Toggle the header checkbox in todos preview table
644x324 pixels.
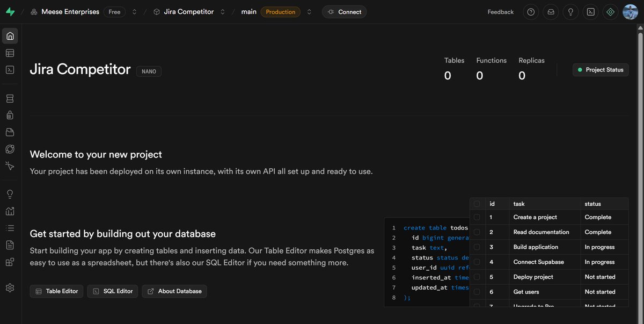point(477,204)
